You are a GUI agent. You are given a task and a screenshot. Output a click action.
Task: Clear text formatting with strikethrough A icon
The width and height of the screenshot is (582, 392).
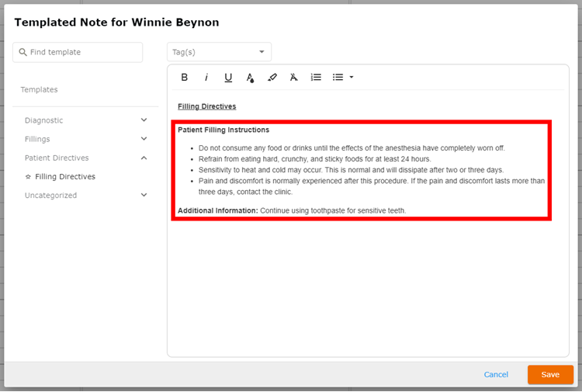pos(293,77)
